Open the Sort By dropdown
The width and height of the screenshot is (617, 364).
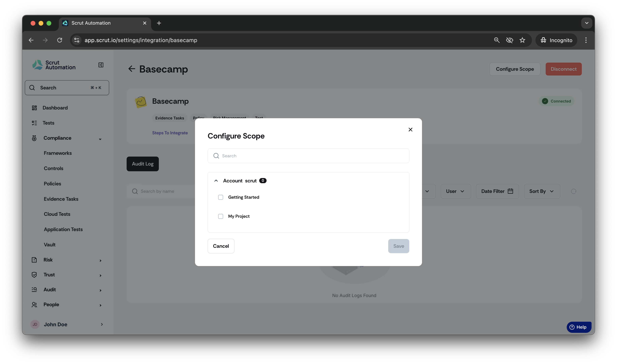tap(542, 191)
